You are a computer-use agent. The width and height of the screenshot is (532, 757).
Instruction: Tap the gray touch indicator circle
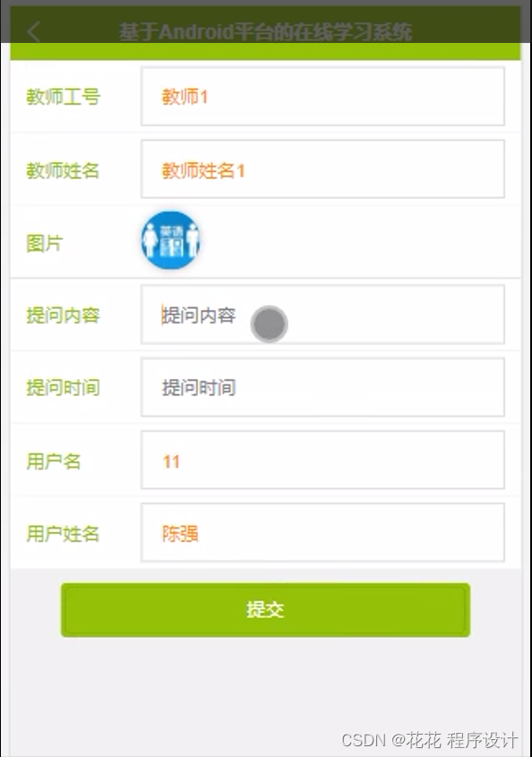coord(269,323)
